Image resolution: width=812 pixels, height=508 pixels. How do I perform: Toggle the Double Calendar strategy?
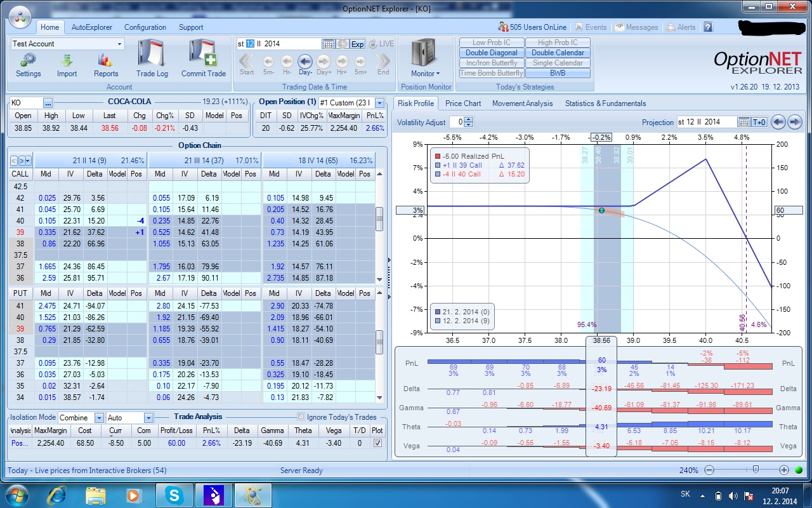click(558, 53)
